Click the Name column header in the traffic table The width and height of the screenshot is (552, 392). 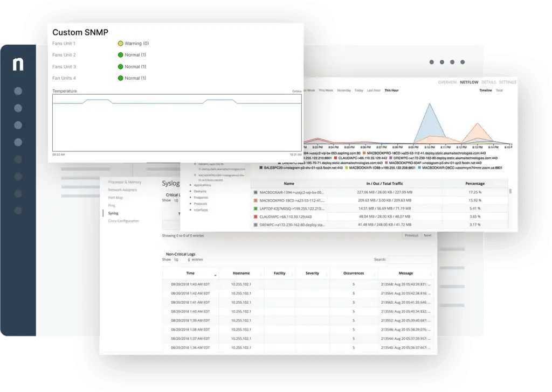click(x=289, y=184)
